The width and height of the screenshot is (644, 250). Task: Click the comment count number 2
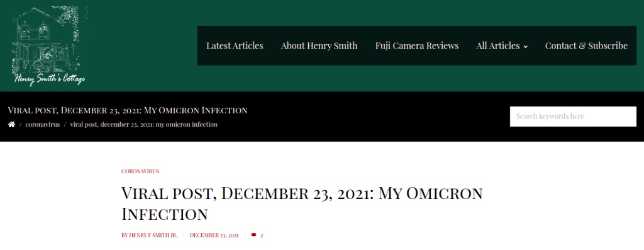click(262, 236)
